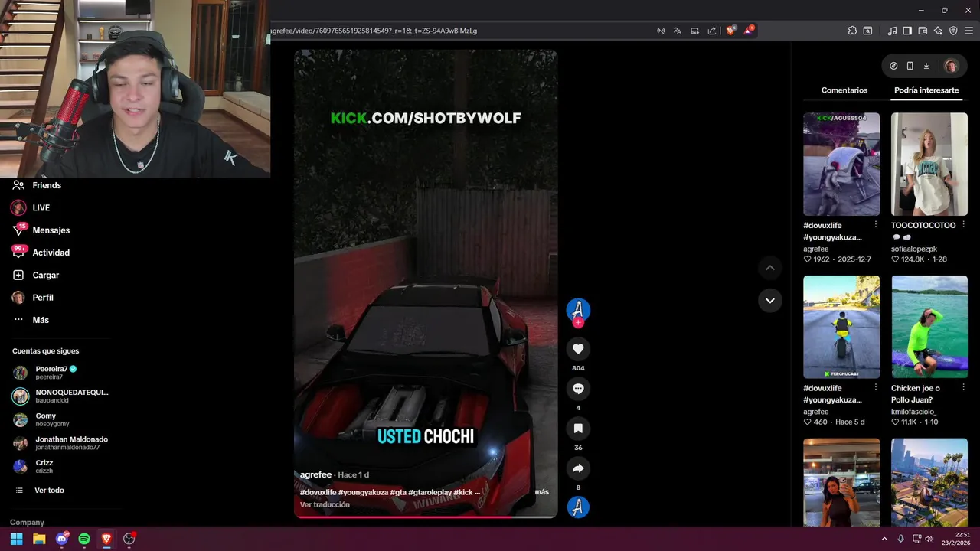The image size is (980, 551).
Task: Save the video with the bookmark icon
Action: tap(578, 429)
